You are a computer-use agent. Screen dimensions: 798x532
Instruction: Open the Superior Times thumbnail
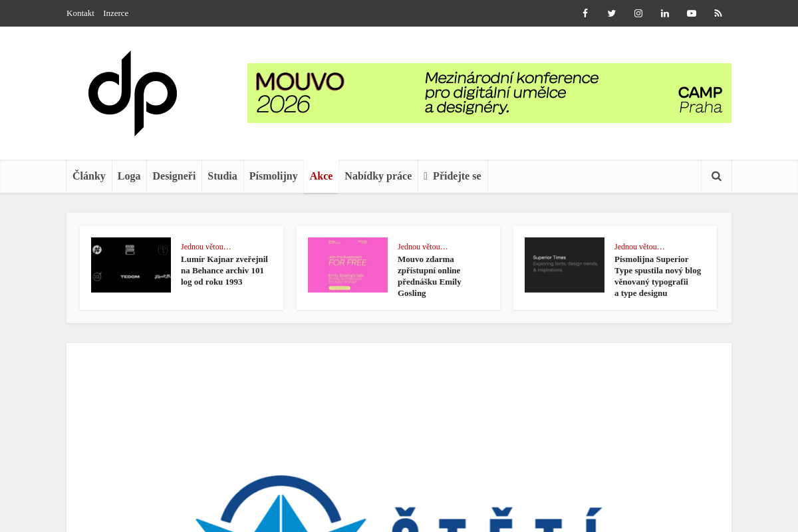[x=565, y=265]
